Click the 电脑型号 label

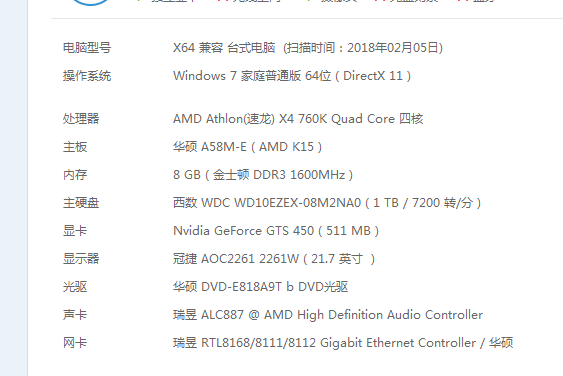coord(87,48)
